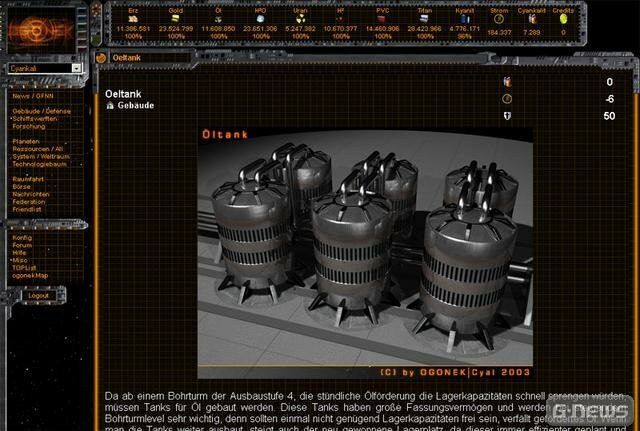Click the Oeltank tab title in header
640x431 pixels.
127,58
